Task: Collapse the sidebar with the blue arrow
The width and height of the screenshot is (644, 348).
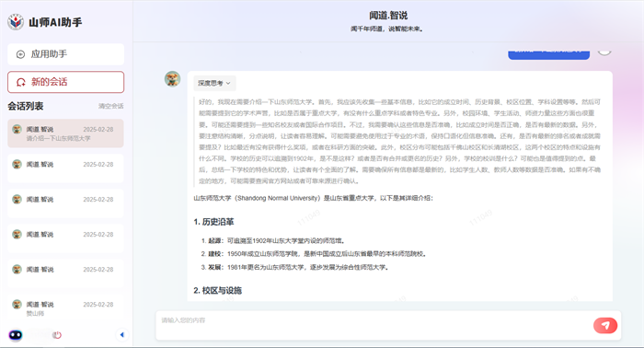Action: pos(121,334)
